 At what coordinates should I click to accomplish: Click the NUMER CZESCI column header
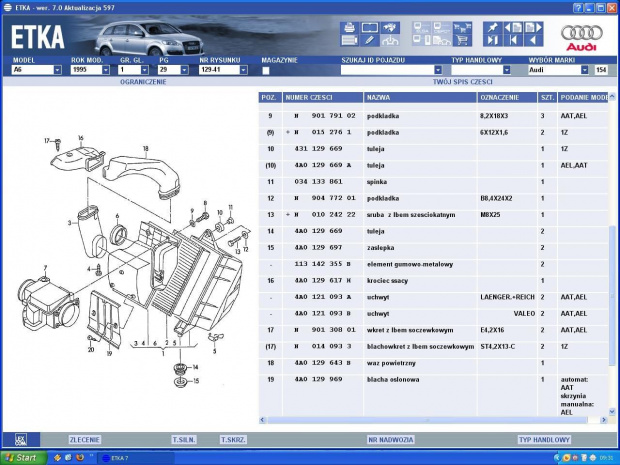(x=323, y=98)
